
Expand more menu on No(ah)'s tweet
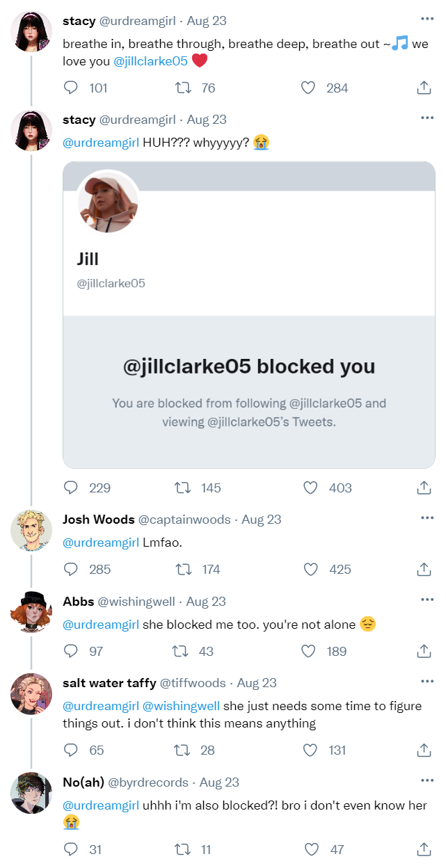click(x=427, y=780)
